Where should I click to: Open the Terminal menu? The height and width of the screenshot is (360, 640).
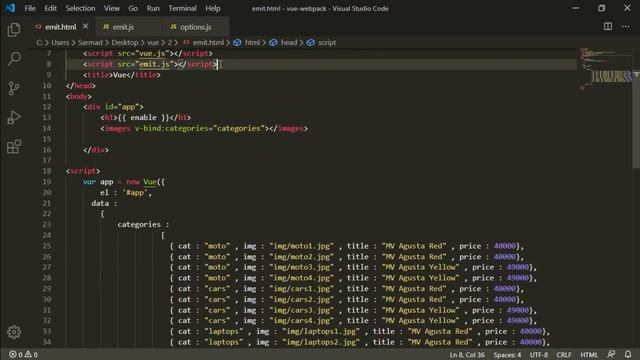pyautogui.click(x=182, y=8)
